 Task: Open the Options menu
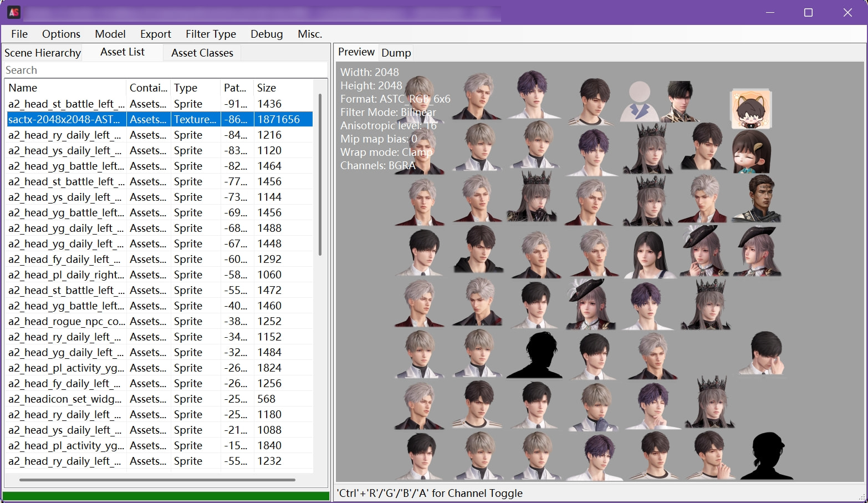coord(61,34)
